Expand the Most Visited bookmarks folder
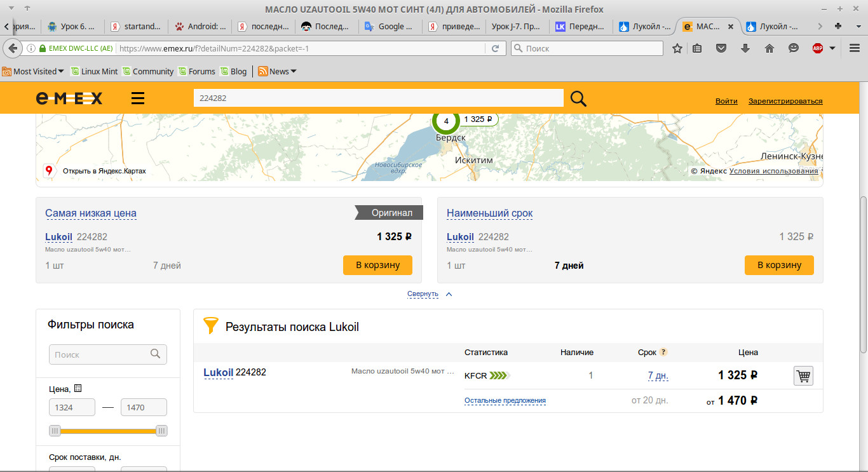 33,71
